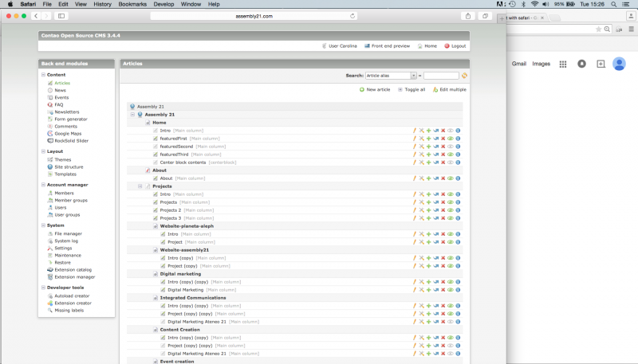The width and height of the screenshot is (638, 364).
Task: Reload the page in Safari address bar
Action: pyautogui.click(x=352, y=16)
